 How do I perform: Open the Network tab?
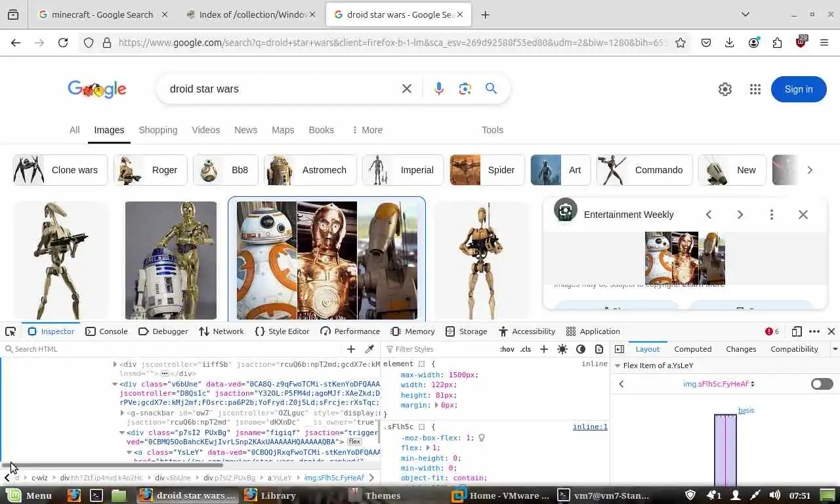point(221,331)
